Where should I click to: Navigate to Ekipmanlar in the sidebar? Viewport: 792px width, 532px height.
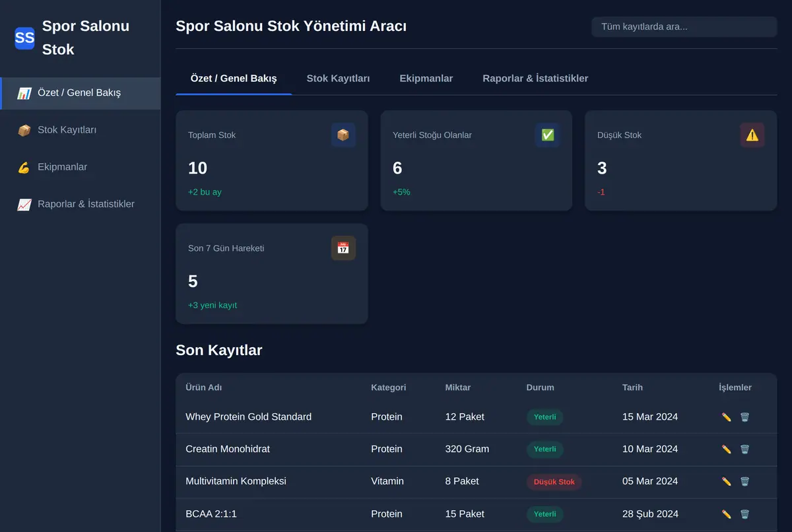tap(80, 167)
